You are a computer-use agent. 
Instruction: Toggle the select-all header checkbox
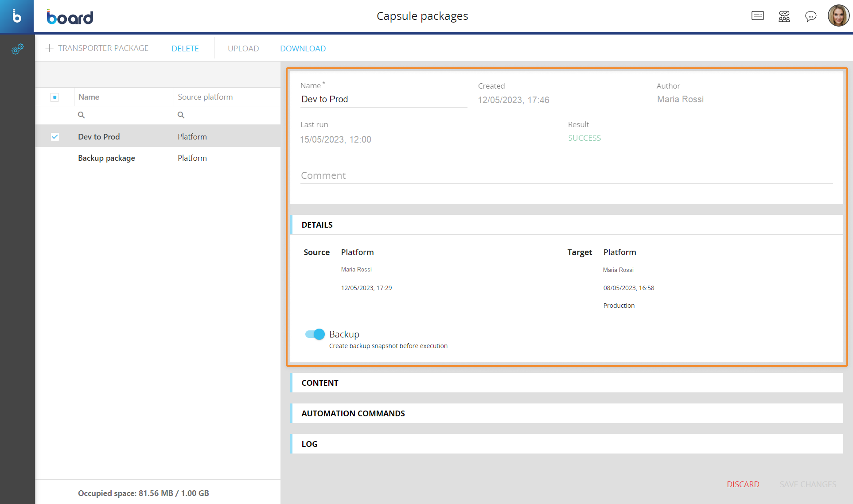coord(55,97)
